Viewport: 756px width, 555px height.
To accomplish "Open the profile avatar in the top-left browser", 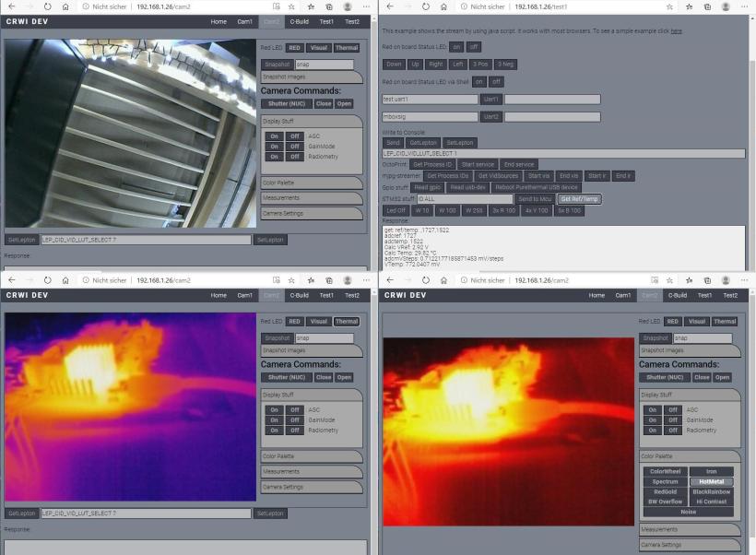I will [348, 6].
